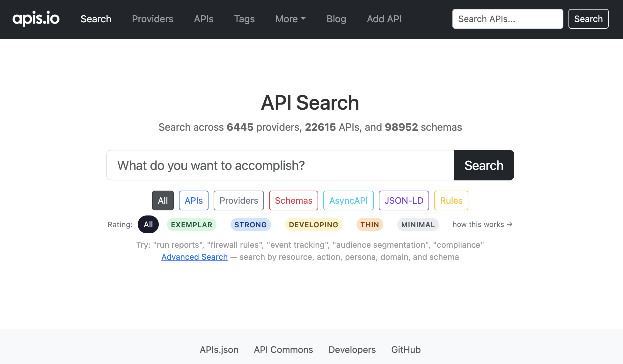Open the Add API page

coord(384,19)
